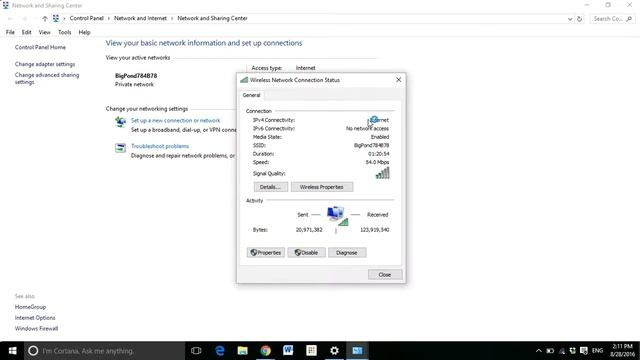Disable the wireless connection
The height and width of the screenshot is (360, 640).
(306, 253)
